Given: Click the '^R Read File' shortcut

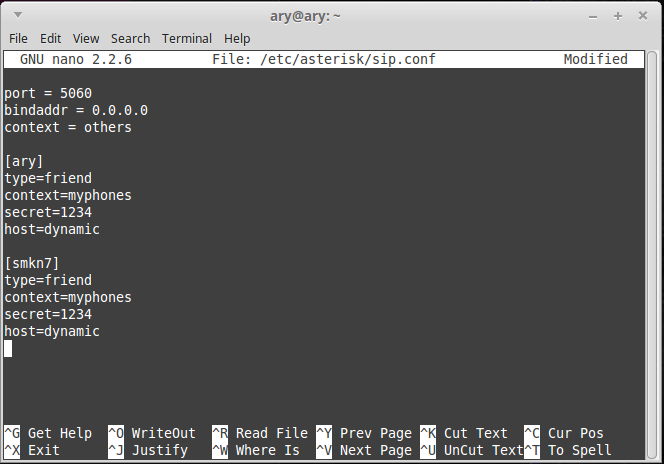Looking at the screenshot, I should [x=260, y=433].
